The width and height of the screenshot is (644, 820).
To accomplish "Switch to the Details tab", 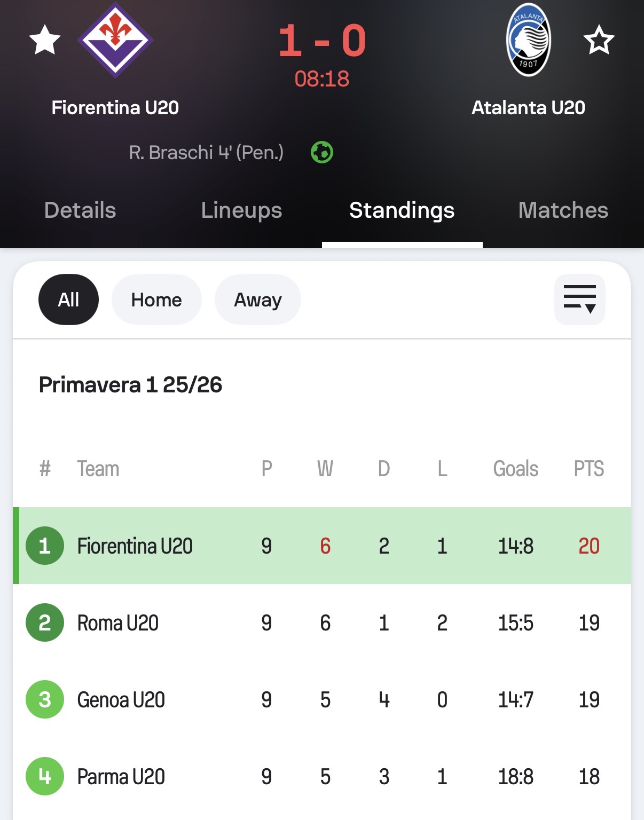I will point(80,210).
